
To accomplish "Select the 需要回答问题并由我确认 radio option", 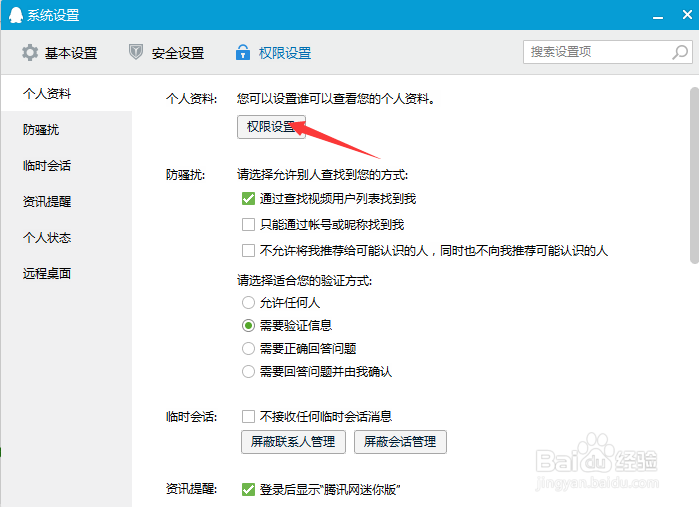I will (x=248, y=371).
